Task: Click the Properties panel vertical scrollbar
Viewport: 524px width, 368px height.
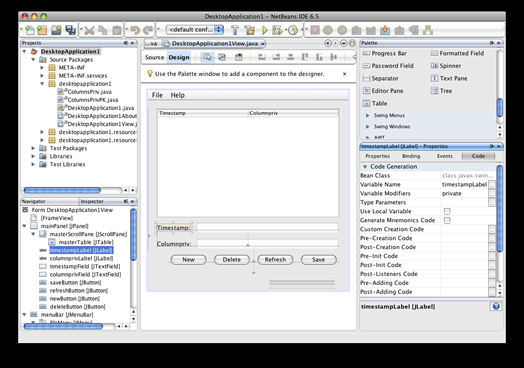Action: (500, 208)
